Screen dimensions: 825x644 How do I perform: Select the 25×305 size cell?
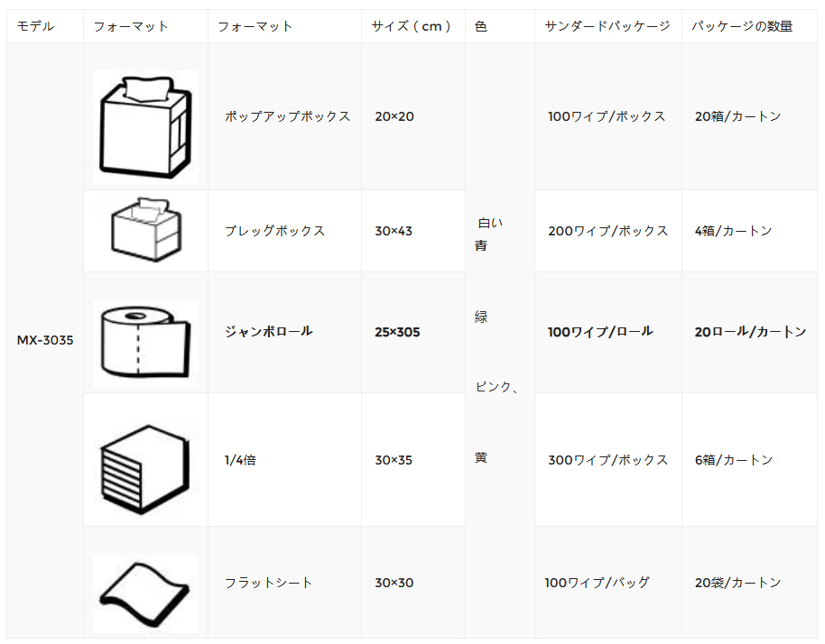pyautogui.click(x=397, y=332)
